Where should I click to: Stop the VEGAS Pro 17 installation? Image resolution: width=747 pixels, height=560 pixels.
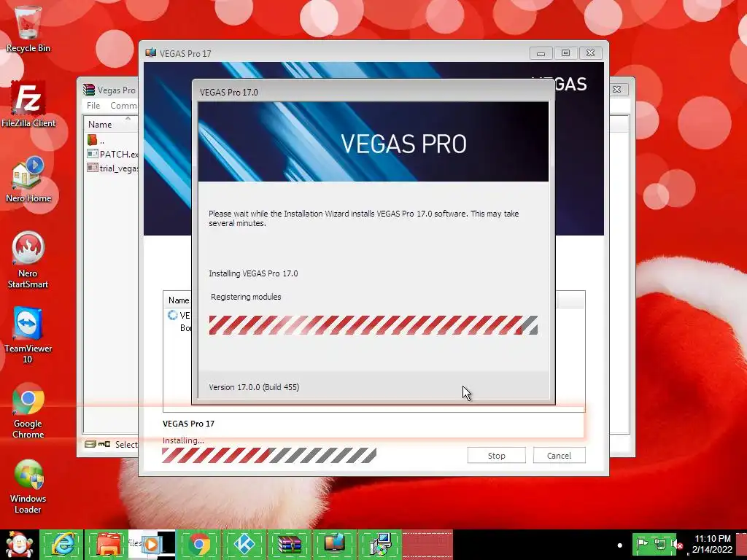pos(496,455)
